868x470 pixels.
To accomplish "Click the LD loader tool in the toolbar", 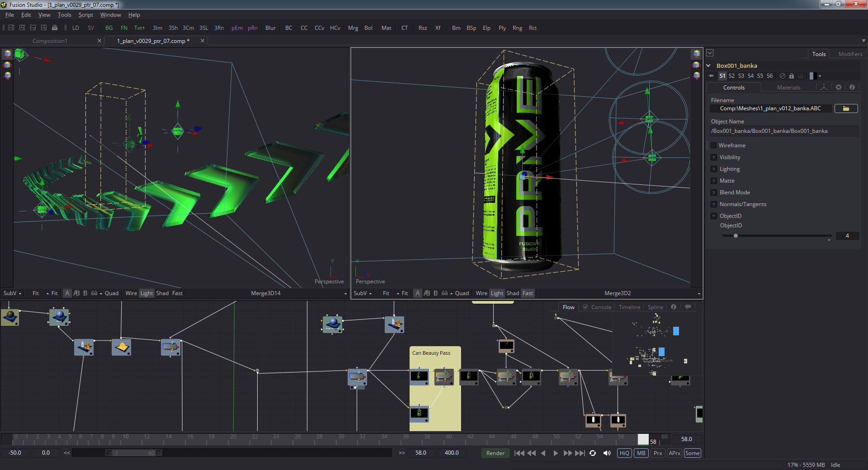I will [x=75, y=28].
